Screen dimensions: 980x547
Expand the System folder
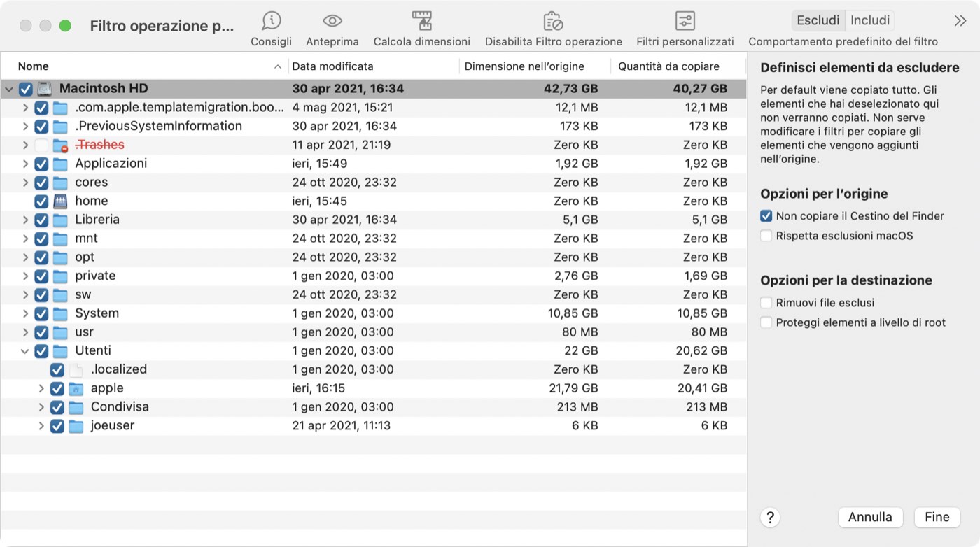click(25, 313)
